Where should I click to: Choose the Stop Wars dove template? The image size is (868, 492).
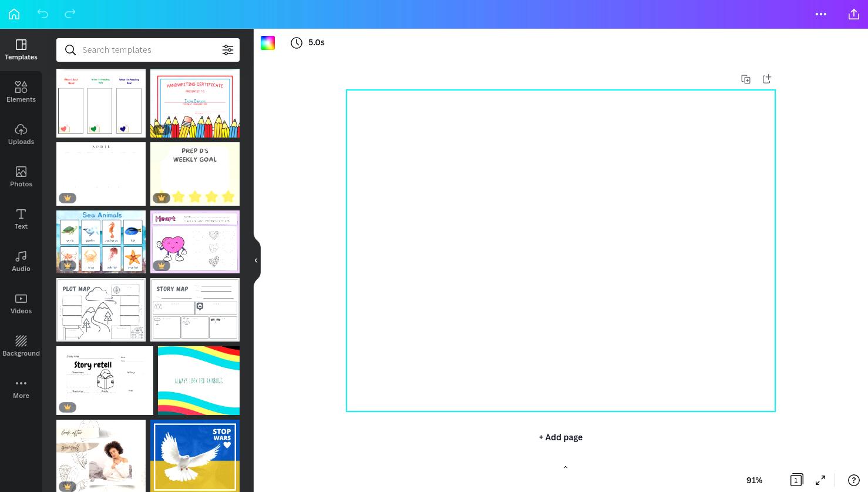coord(195,456)
